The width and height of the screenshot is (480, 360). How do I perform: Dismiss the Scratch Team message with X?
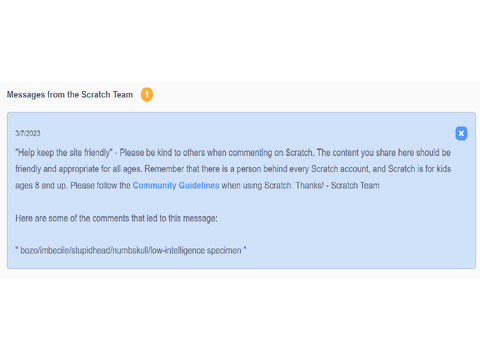coord(461,133)
